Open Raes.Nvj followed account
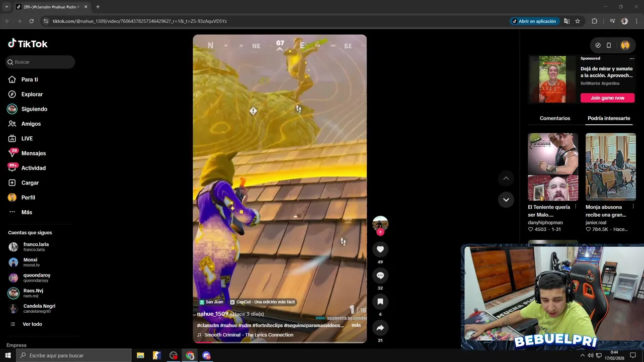This screenshot has width=644, height=362. (33, 293)
